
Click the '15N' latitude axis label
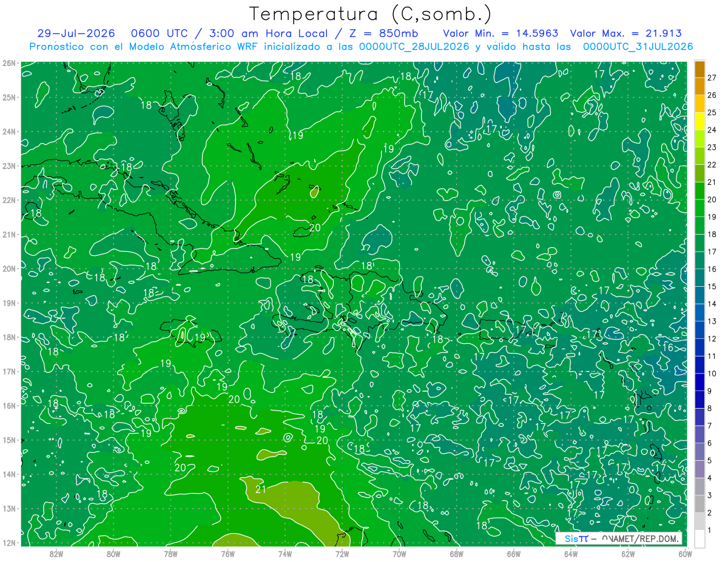(x=8, y=440)
